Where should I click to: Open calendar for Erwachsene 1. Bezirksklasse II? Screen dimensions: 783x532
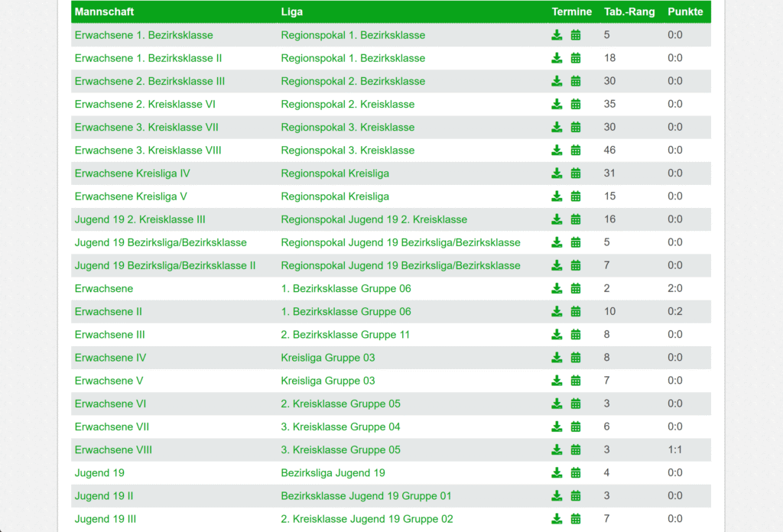[576, 58]
